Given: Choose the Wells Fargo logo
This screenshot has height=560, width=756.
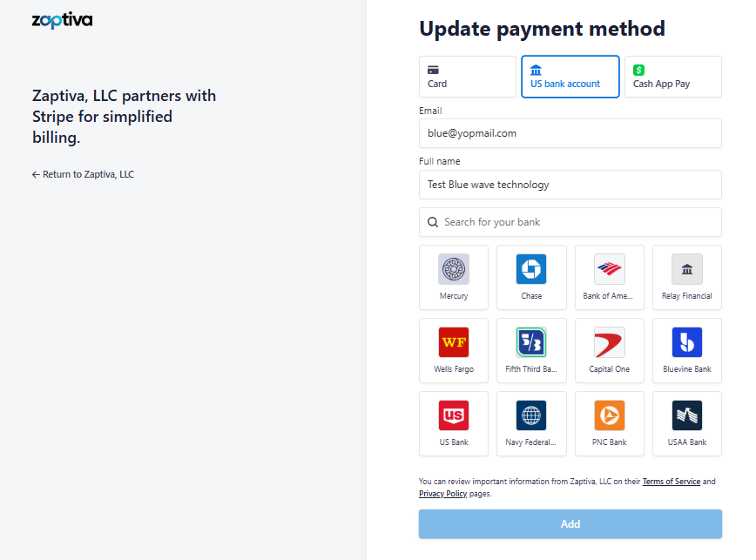Looking at the screenshot, I should coord(453,342).
